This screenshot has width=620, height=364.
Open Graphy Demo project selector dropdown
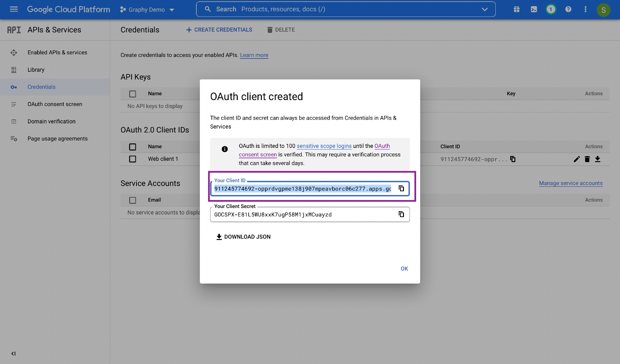pyautogui.click(x=147, y=10)
